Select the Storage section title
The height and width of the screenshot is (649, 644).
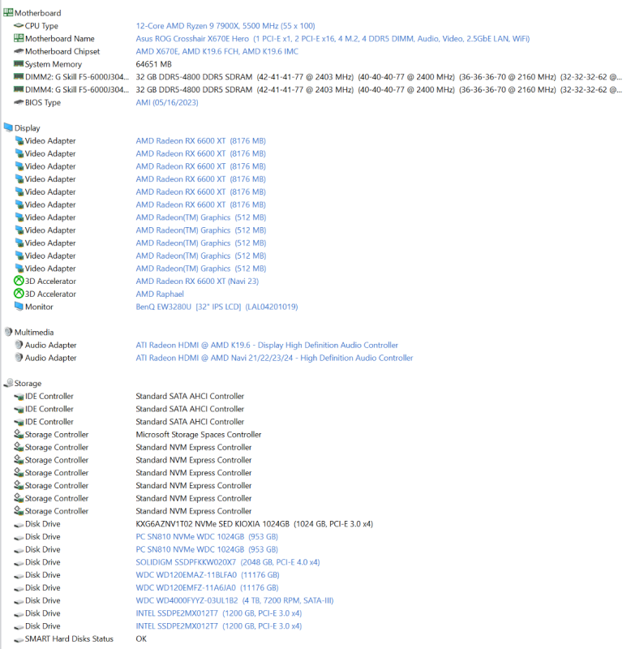click(x=28, y=383)
